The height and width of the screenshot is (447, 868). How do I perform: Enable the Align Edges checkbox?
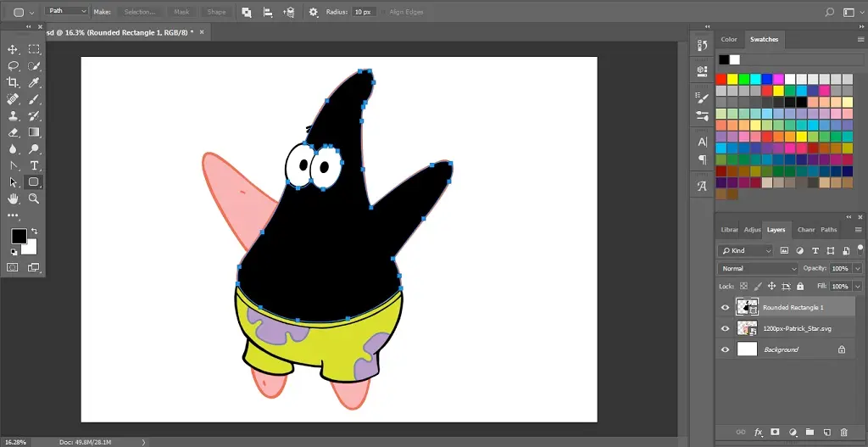(384, 12)
